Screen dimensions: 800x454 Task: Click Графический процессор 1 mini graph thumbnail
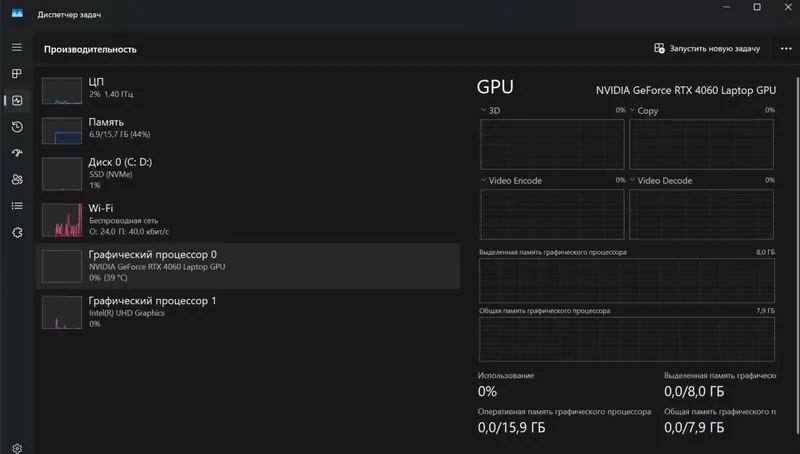62,312
